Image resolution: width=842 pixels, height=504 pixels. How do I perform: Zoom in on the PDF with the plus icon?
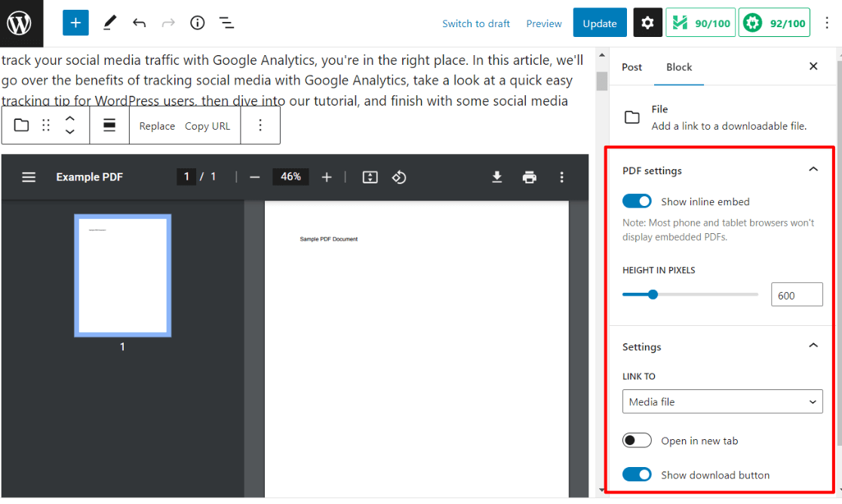click(x=327, y=177)
